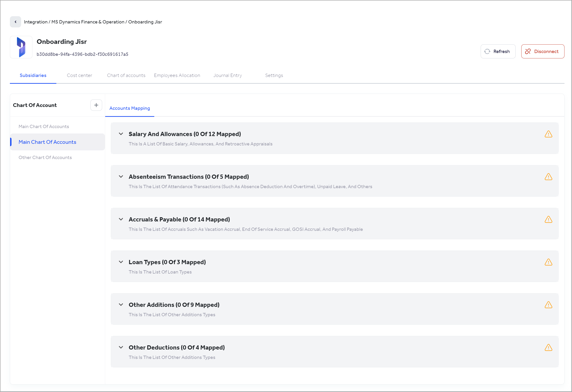572x392 pixels.
Task: Click the Disconnect plug icon
Action: point(528,51)
